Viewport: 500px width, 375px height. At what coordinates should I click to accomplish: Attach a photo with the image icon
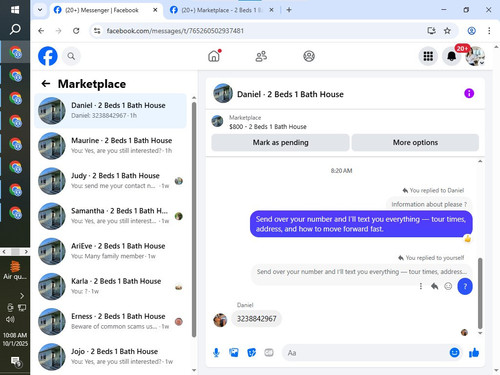click(x=234, y=352)
